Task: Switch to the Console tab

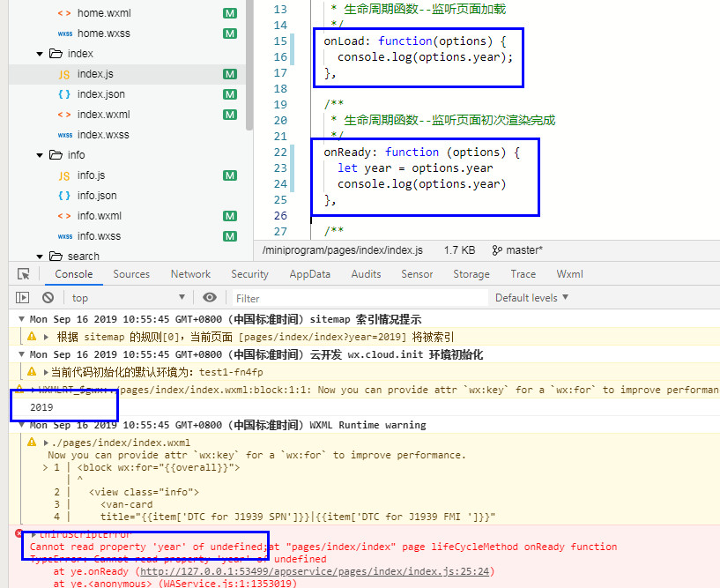Action: pos(73,274)
